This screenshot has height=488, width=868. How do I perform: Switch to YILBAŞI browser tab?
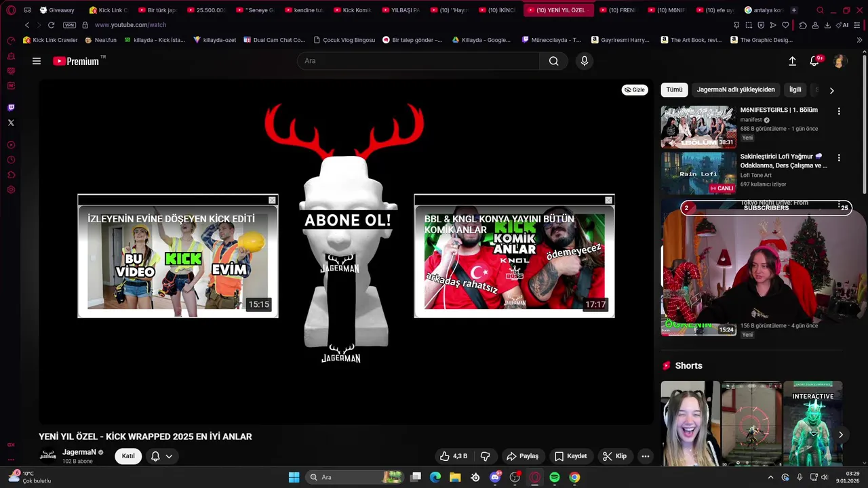pyautogui.click(x=401, y=10)
